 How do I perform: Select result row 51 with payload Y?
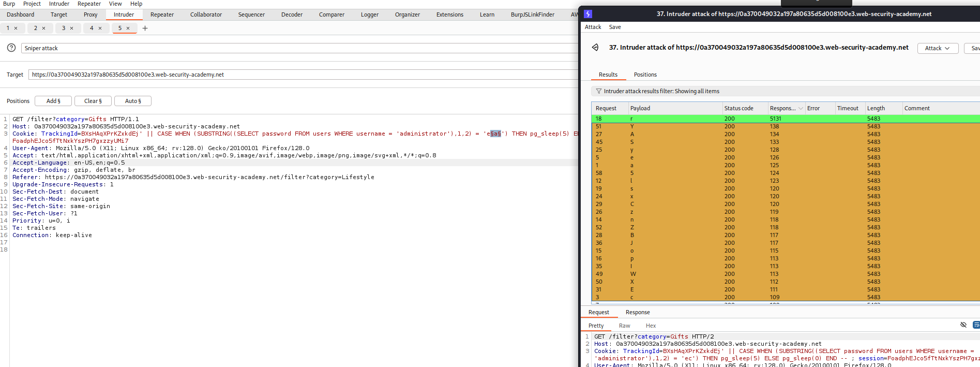786,126
